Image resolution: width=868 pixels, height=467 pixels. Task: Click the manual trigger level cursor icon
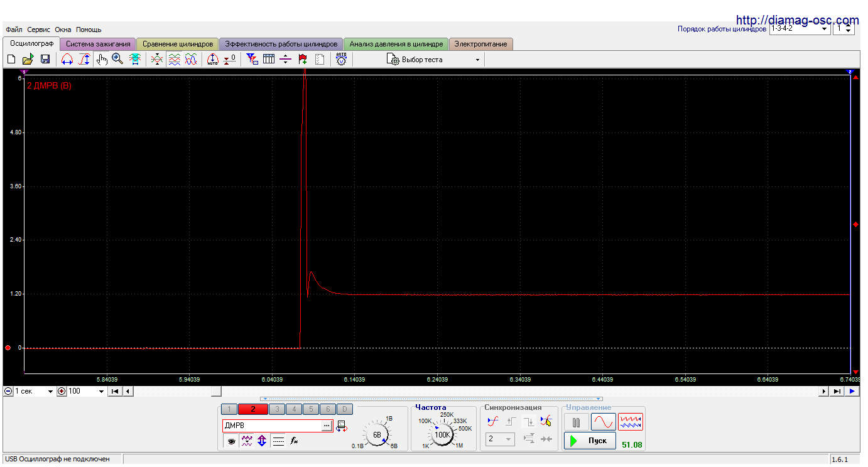pyautogui.click(x=546, y=421)
